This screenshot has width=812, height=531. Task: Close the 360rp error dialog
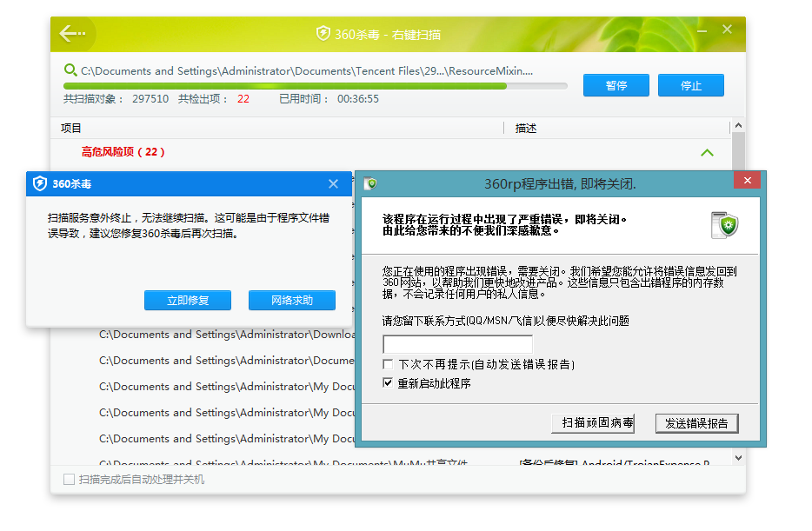point(748,180)
